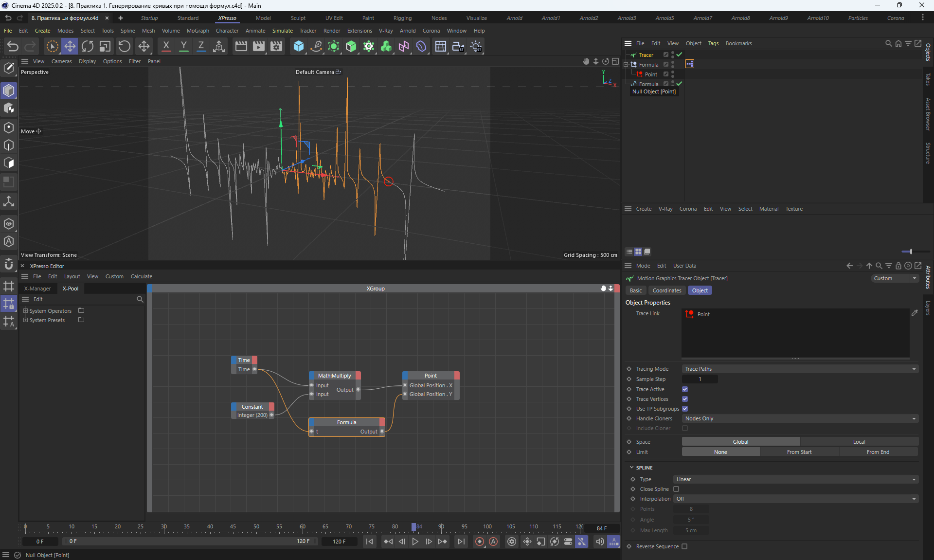Open the MoGraph menu

coord(198,31)
